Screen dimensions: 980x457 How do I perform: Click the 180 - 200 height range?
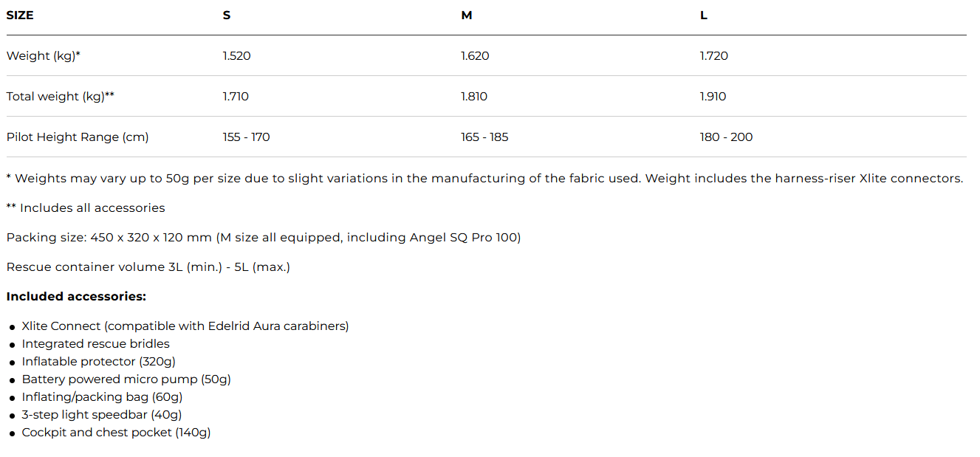click(x=727, y=137)
